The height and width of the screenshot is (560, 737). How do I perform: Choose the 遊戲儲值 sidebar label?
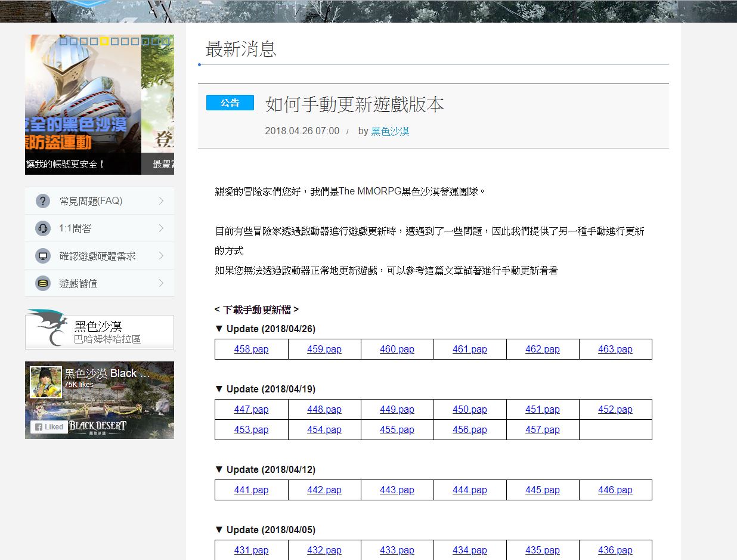78,283
